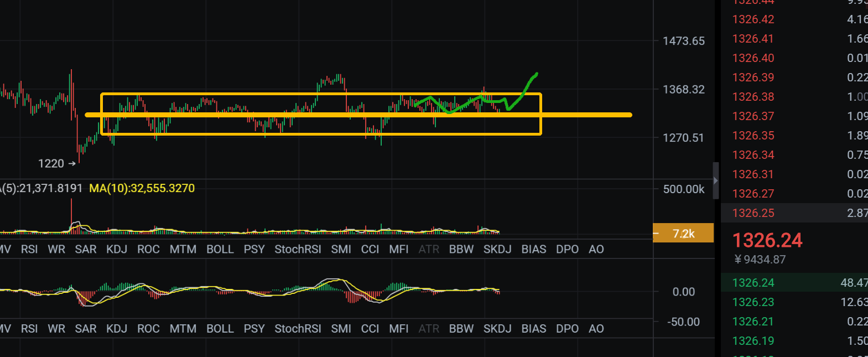Screen dimensions: 868x357
Task: Select BIAS in the upper indicator row
Action: pyautogui.click(x=534, y=249)
